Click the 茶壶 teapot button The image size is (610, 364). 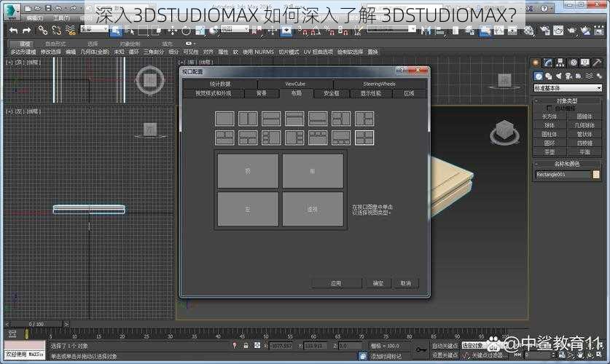pos(550,152)
